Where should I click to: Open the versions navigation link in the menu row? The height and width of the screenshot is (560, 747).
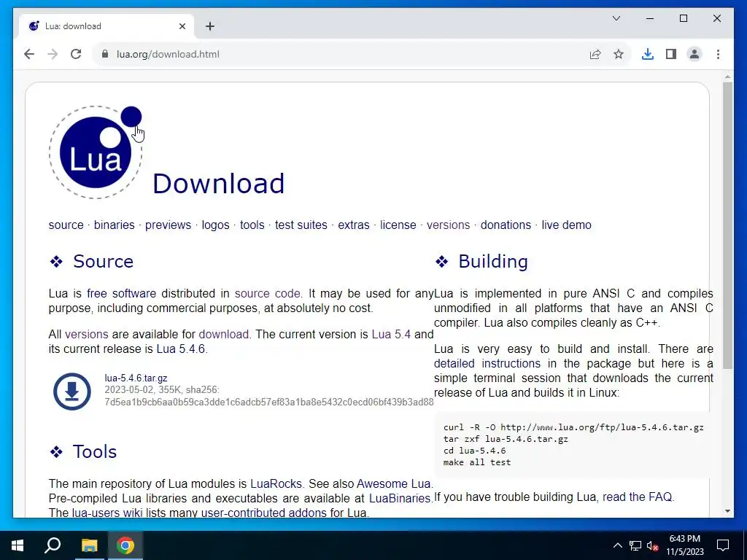point(449,225)
